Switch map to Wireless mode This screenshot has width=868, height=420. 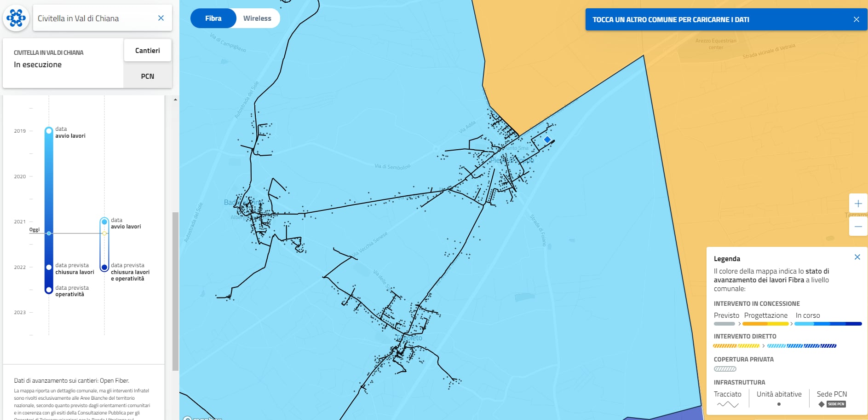click(257, 18)
